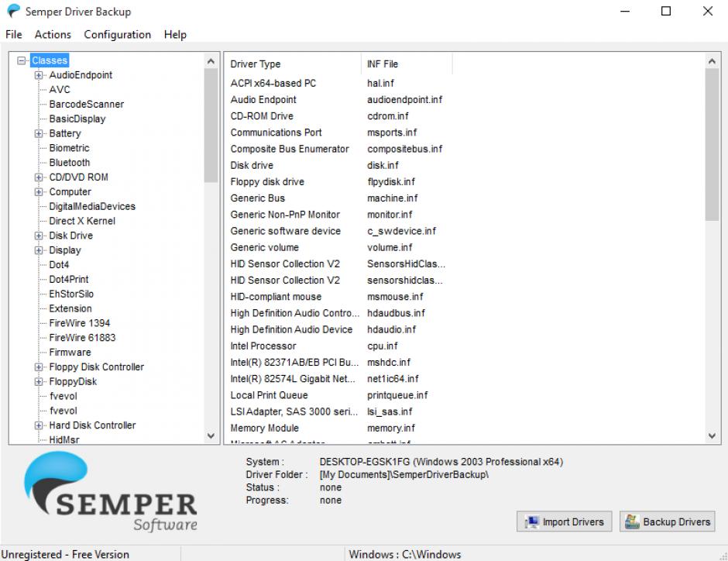Viewport: 728px width, 561px height.
Task: Click the machine.inf file entry
Action: (x=393, y=198)
